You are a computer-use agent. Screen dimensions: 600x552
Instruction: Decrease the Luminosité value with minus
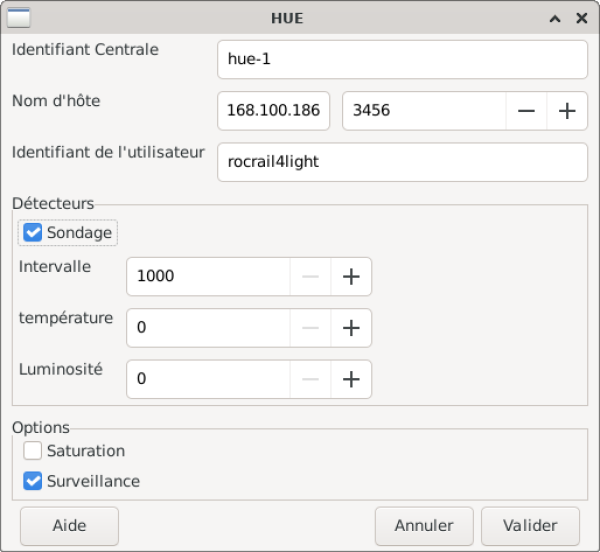pyautogui.click(x=311, y=379)
